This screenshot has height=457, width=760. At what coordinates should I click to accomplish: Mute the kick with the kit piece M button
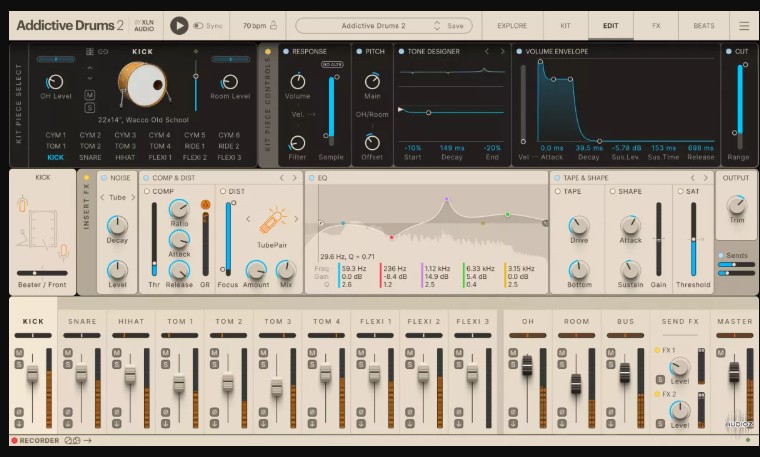click(x=90, y=95)
